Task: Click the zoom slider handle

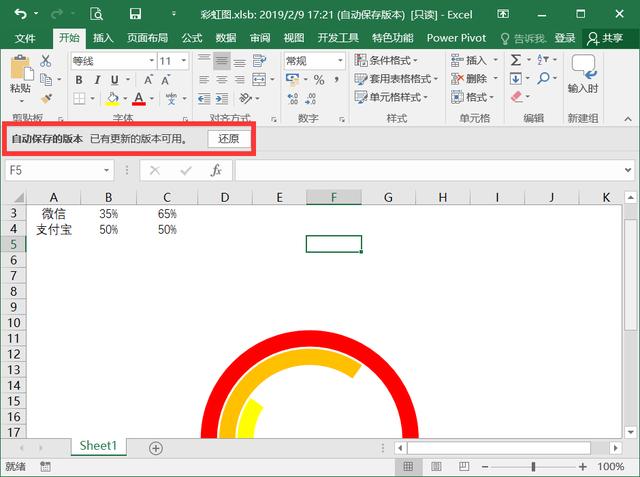Action: pyautogui.click(x=533, y=466)
